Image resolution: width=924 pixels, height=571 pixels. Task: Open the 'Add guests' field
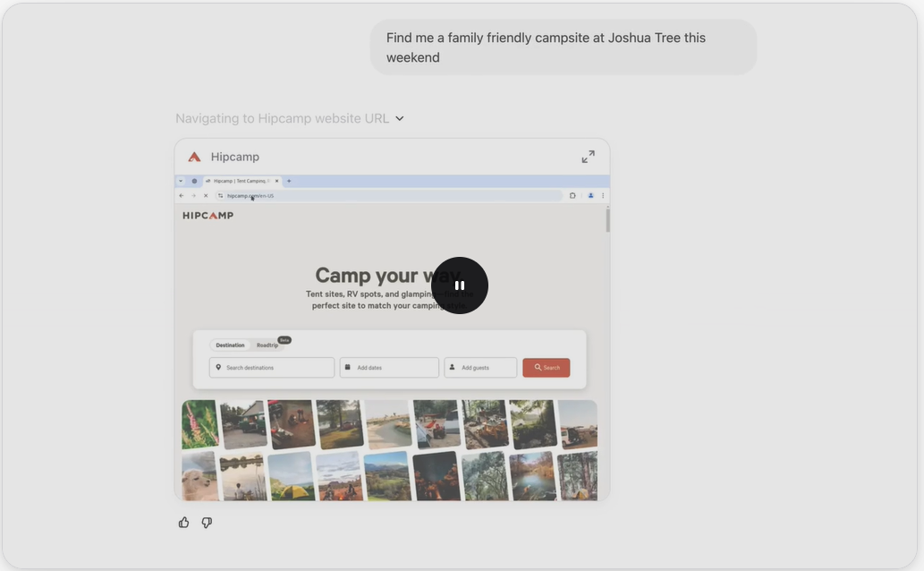tap(481, 368)
